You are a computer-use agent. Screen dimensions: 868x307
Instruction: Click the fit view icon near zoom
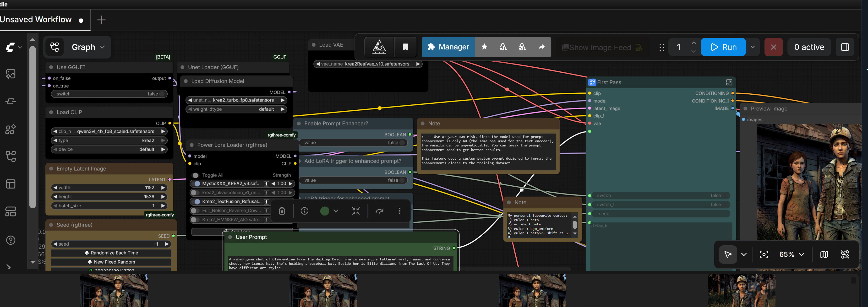[764, 254]
